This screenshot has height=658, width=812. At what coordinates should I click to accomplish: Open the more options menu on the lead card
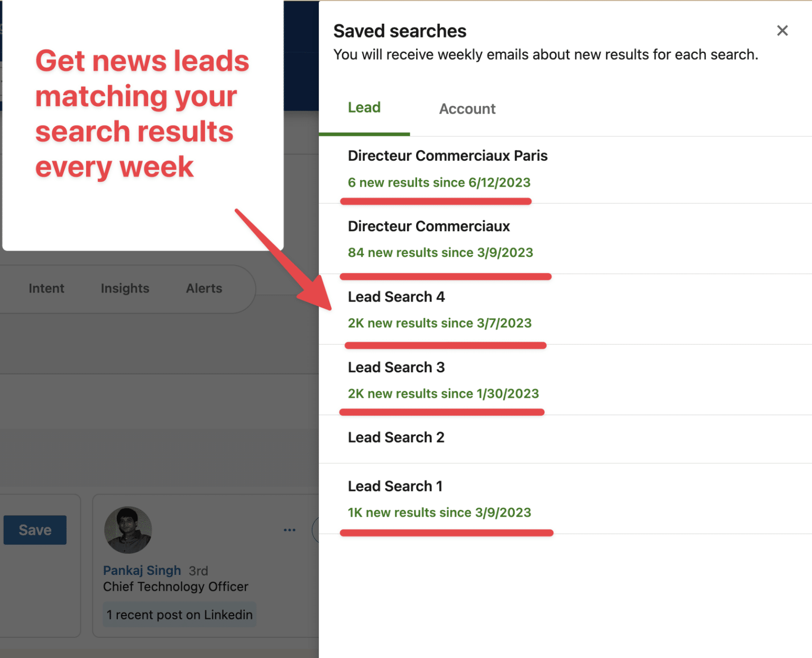[289, 529]
